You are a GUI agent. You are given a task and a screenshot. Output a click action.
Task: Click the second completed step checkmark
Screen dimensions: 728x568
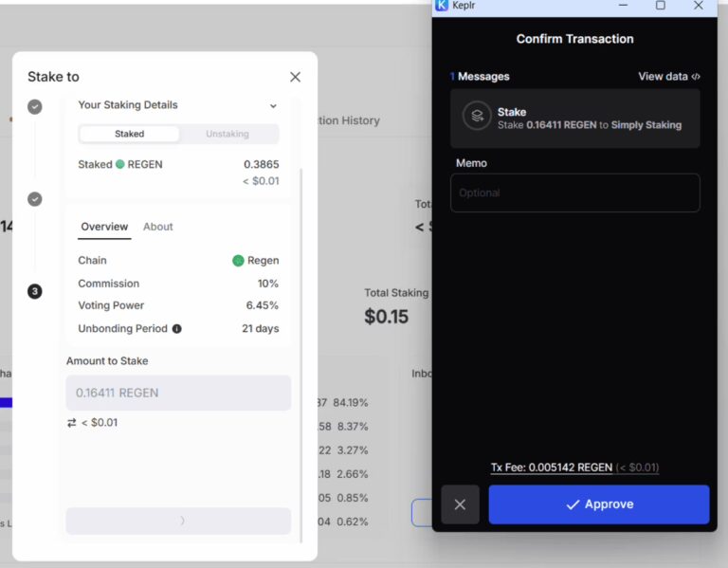click(35, 199)
